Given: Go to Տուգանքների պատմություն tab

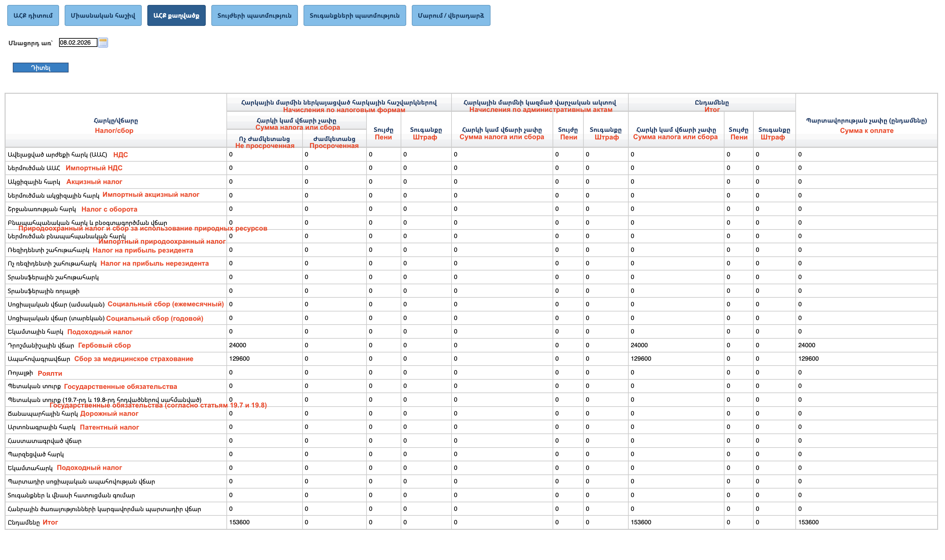Looking at the screenshot, I should click(354, 15).
